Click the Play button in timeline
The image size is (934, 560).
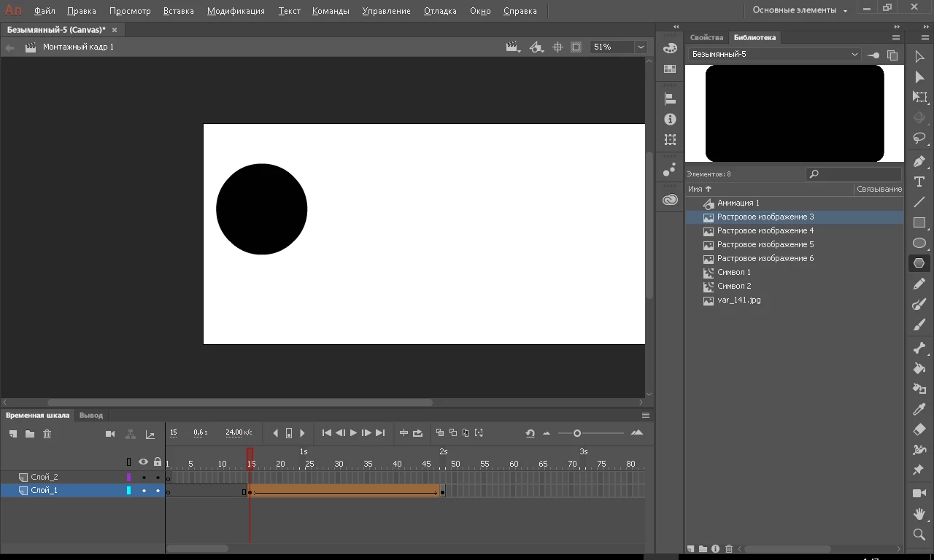(353, 433)
